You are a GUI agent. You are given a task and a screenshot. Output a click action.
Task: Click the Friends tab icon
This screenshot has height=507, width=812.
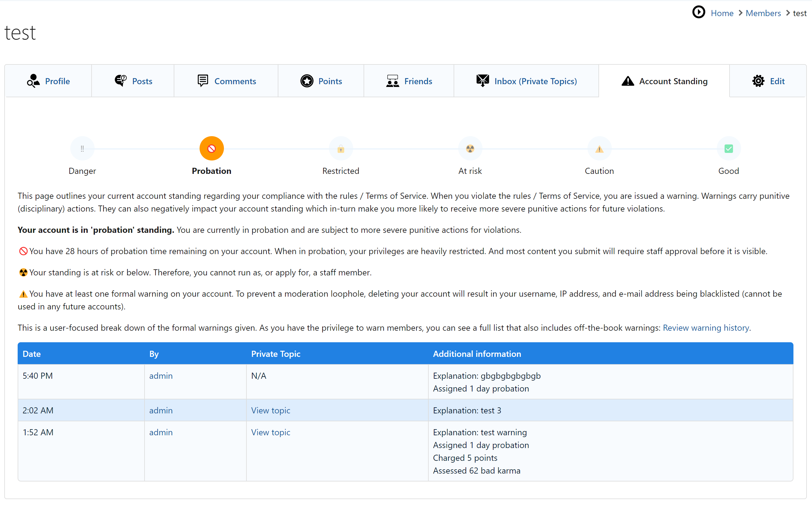tap(392, 81)
